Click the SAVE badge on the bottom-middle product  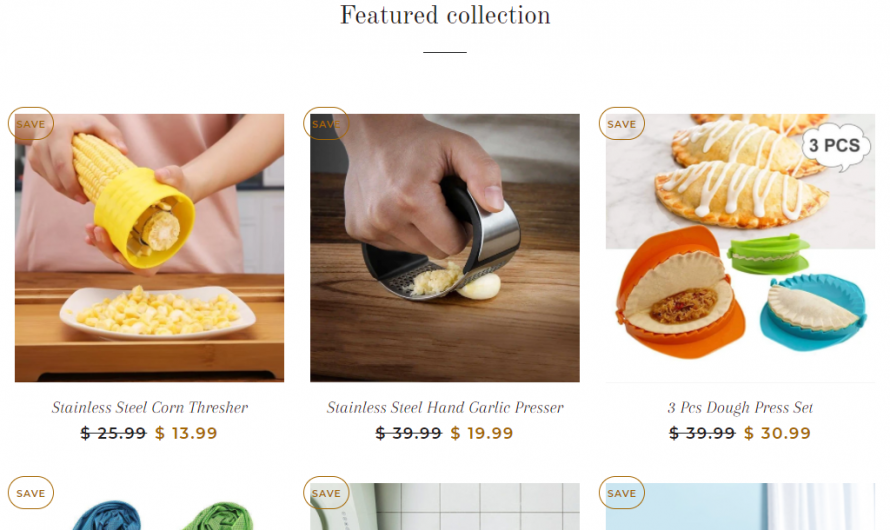pos(326,493)
